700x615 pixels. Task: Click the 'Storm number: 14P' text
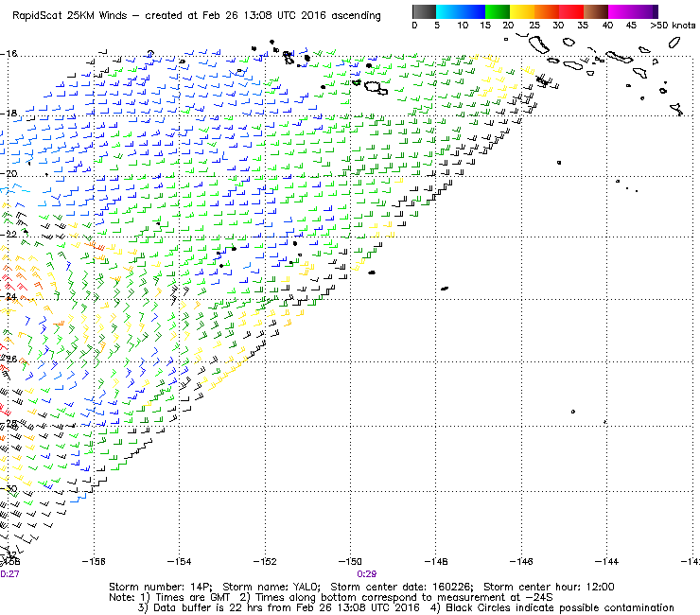tap(161, 587)
